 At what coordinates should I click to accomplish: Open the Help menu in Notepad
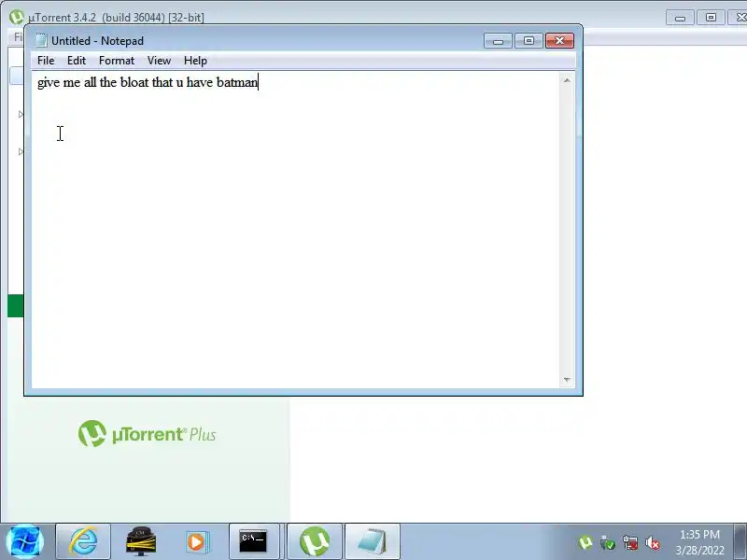point(195,61)
